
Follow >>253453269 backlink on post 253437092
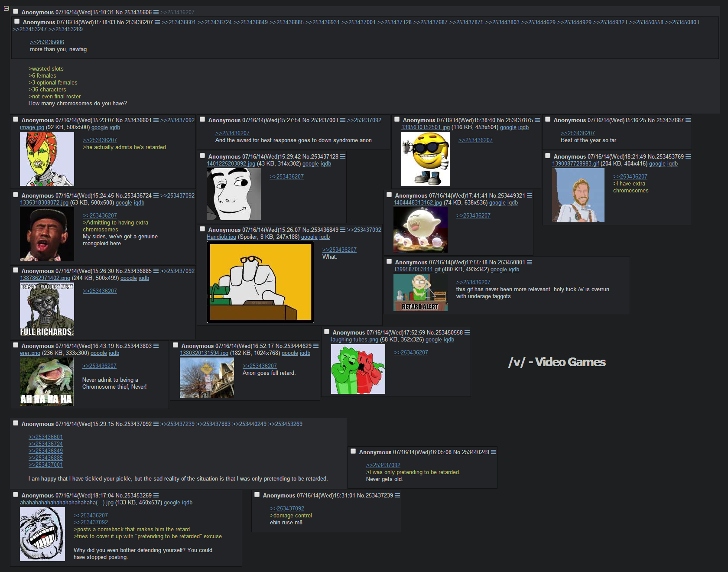(x=285, y=424)
